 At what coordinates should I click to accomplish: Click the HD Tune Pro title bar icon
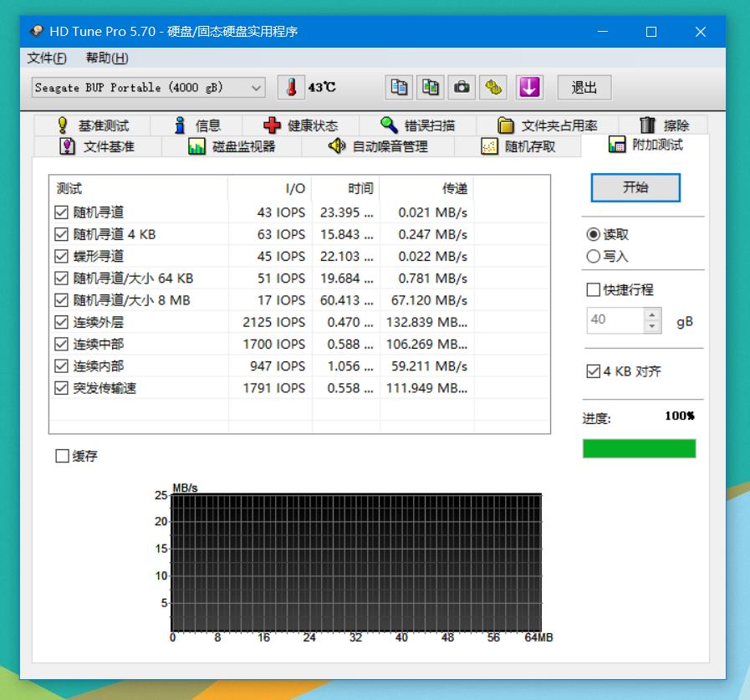[36, 32]
